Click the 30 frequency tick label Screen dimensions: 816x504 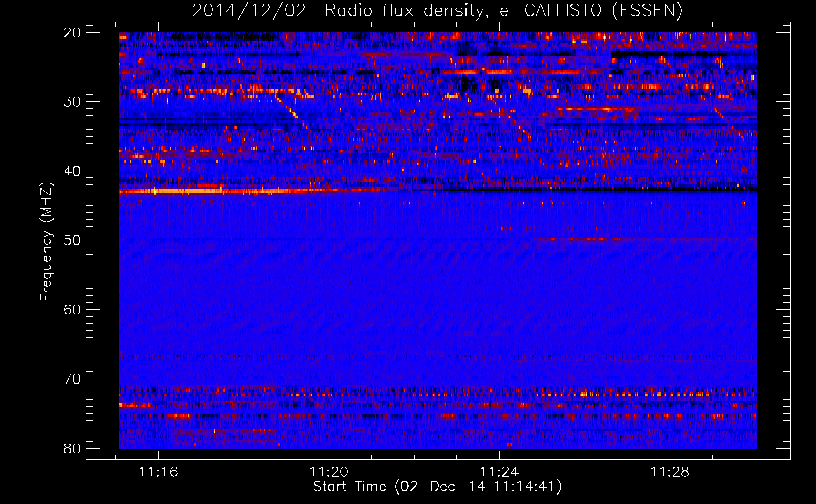[x=72, y=102]
